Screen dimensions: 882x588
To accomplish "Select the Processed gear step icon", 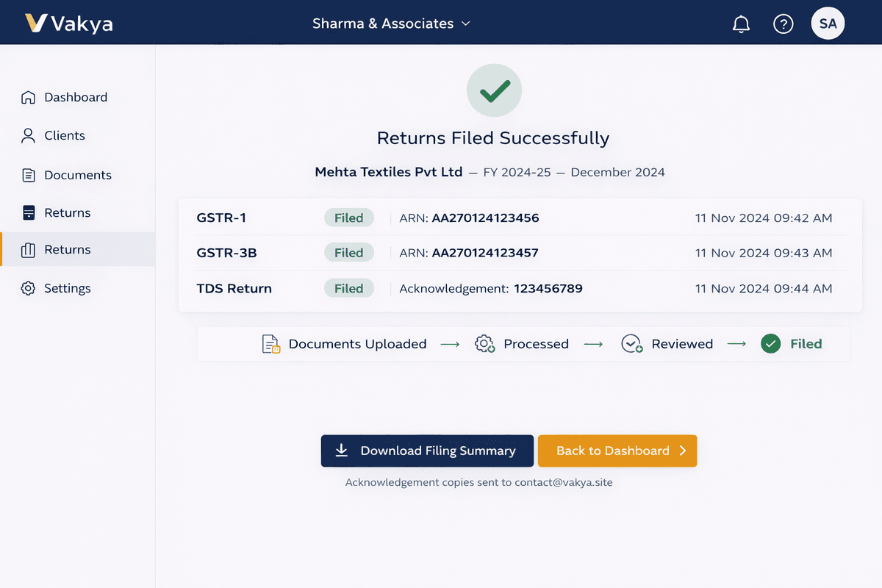I will (484, 343).
